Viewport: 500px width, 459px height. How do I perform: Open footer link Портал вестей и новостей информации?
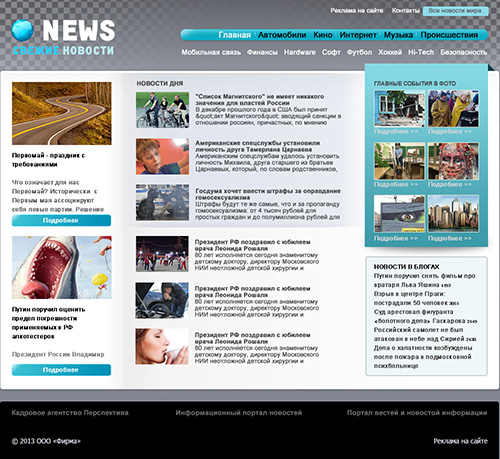tap(417, 413)
